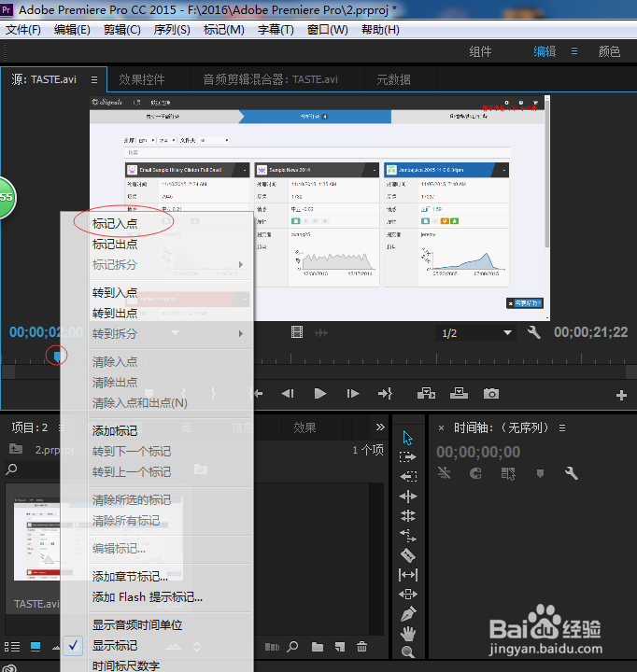Delete selected item with trash icon
The image size is (637, 672).
(x=361, y=646)
